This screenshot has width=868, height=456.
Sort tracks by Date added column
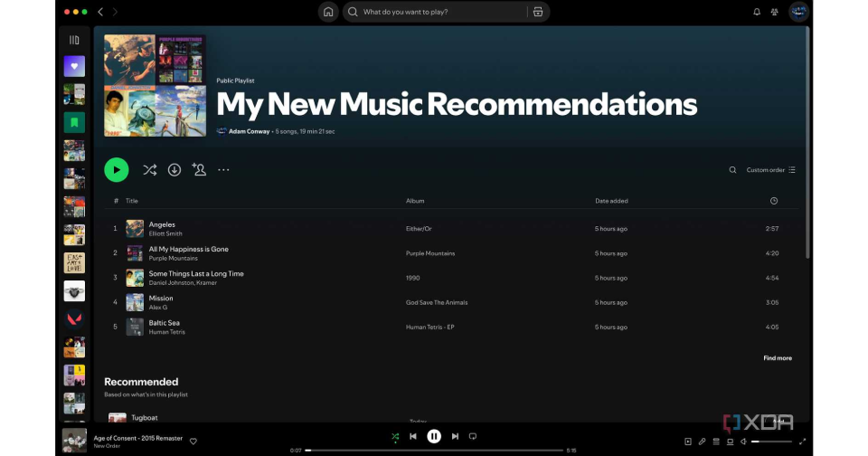pyautogui.click(x=611, y=201)
